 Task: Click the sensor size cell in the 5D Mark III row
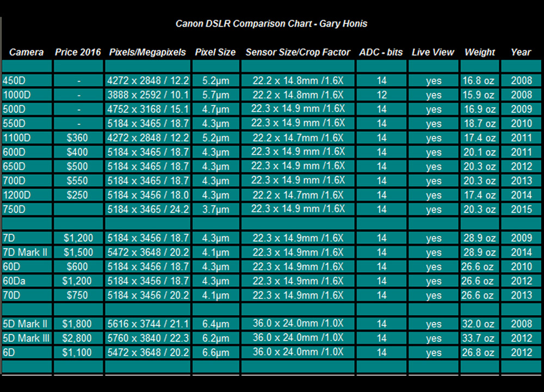coord(298,338)
